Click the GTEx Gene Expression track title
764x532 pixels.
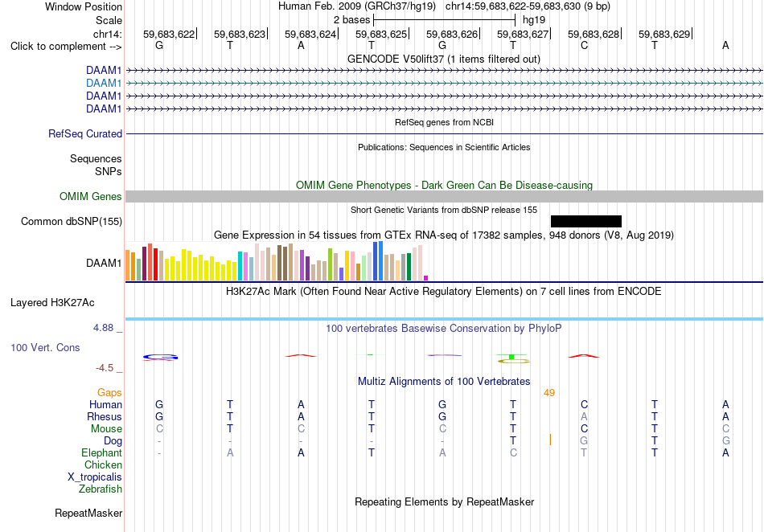pyautogui.click(x=444, y=235)
